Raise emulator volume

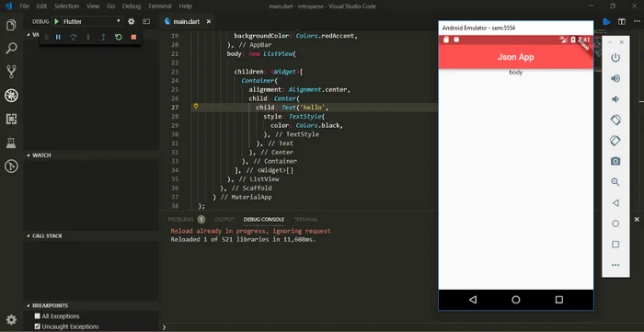click(615, 78)
